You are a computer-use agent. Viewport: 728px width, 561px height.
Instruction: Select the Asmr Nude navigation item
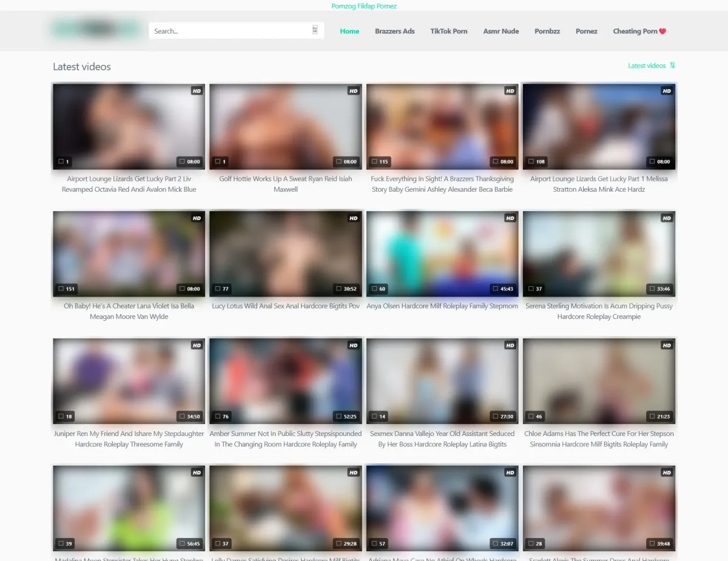[x=500, y=32]
